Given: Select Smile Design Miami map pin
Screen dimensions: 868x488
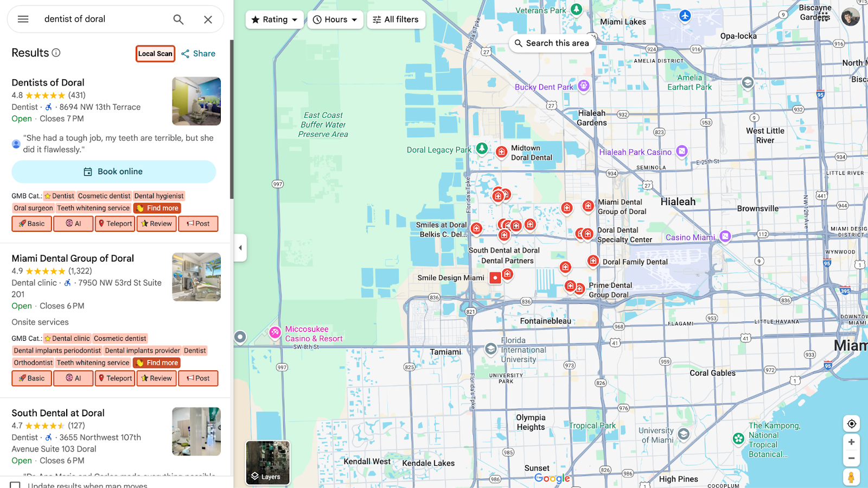Looking at the screenshot, I should (495, 278).
